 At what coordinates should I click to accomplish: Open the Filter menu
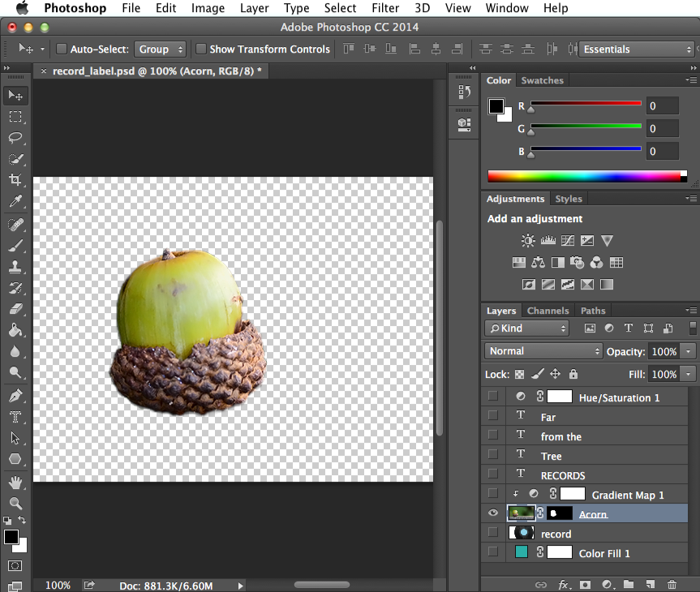384,8
